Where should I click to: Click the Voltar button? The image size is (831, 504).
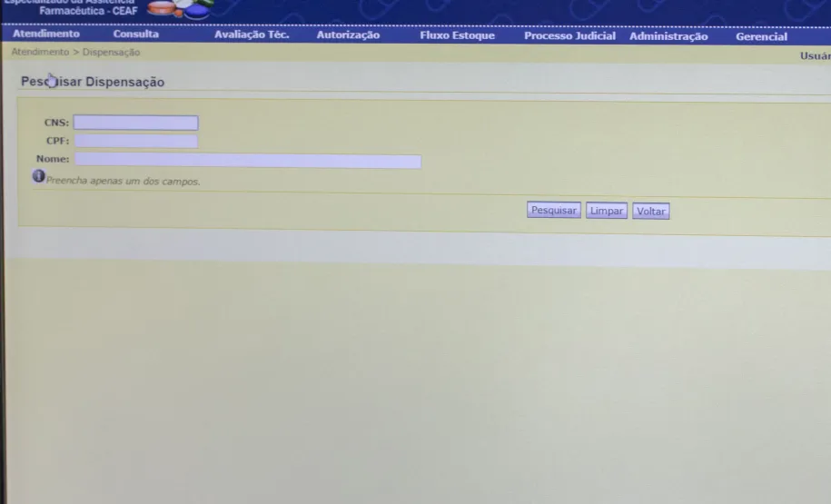651,211
